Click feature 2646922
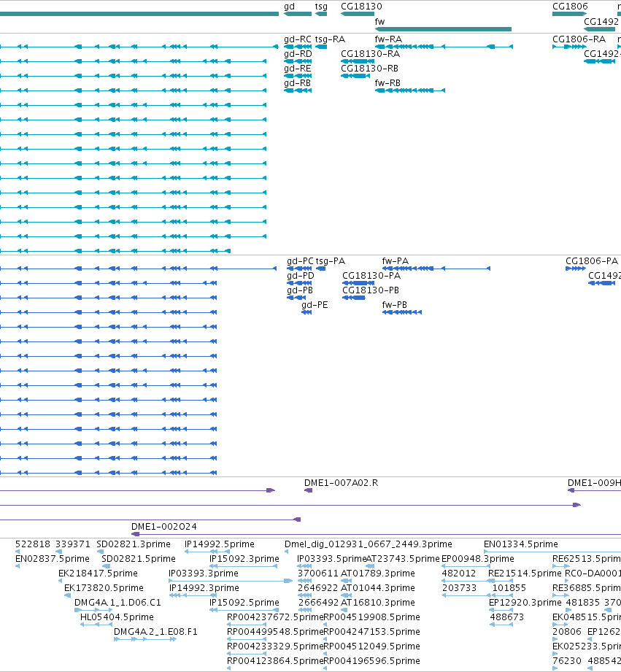The image size is (621, 672). 318,588
